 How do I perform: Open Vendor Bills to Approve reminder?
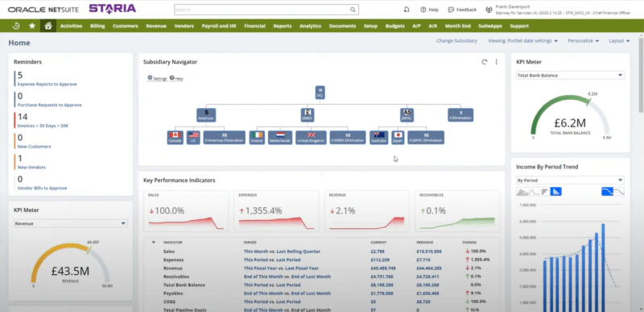click(x=42, y=189)
